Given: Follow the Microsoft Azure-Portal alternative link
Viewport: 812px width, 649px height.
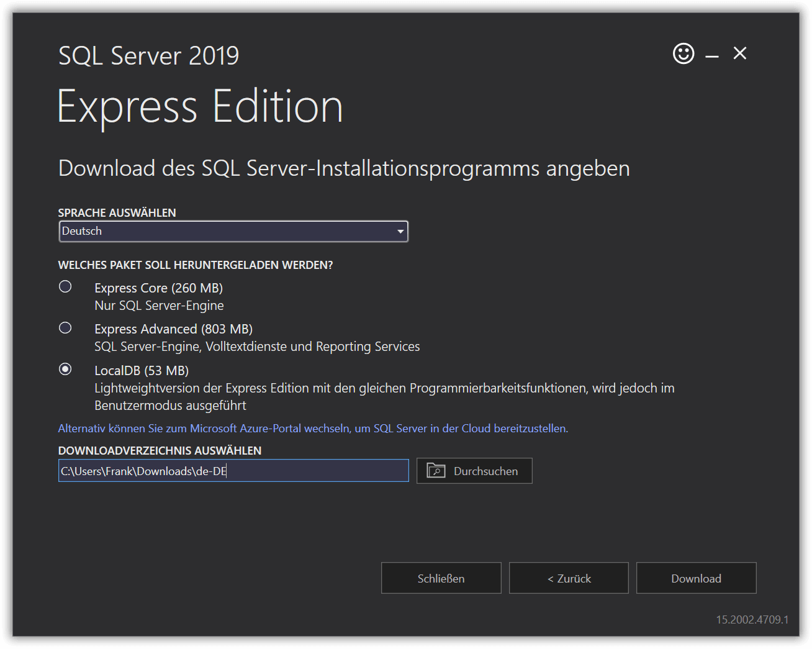Looking at the screenshot, I should coord(313,429).
